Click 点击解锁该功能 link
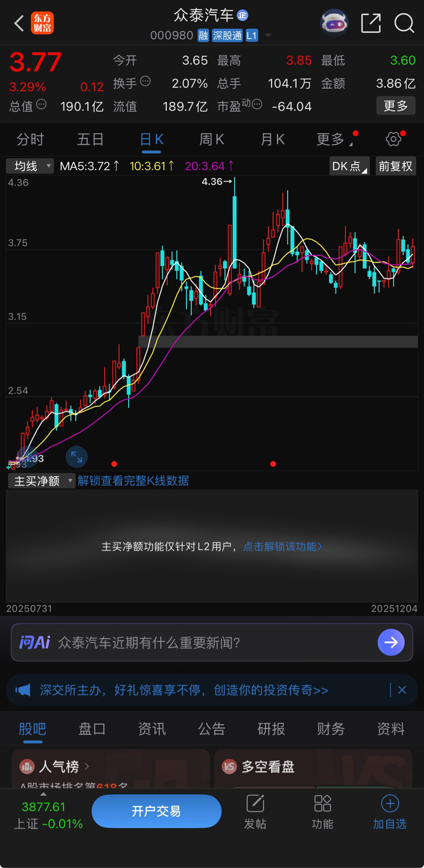424x868 pixels. click(283, 546)
